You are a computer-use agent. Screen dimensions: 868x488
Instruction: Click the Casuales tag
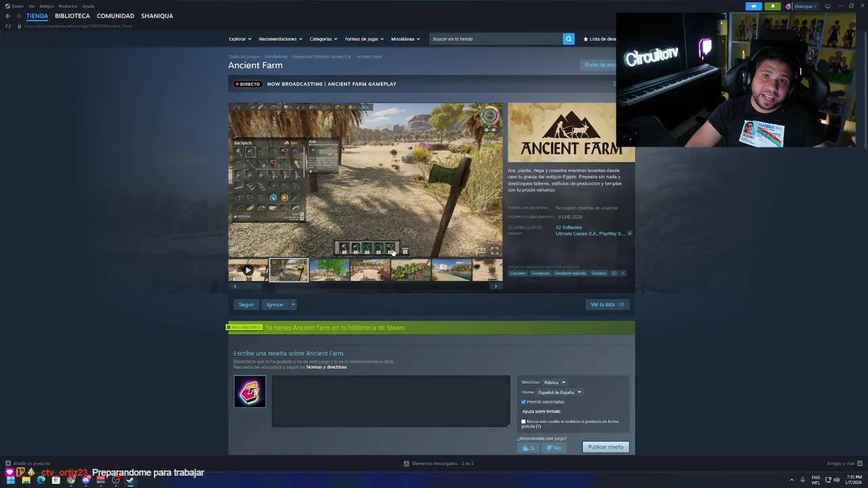point(518,273)
